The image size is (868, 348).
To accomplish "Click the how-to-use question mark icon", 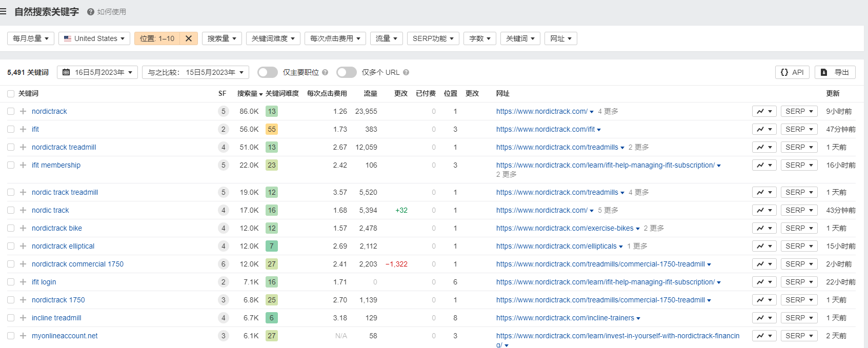I will [x=91, y=12].
